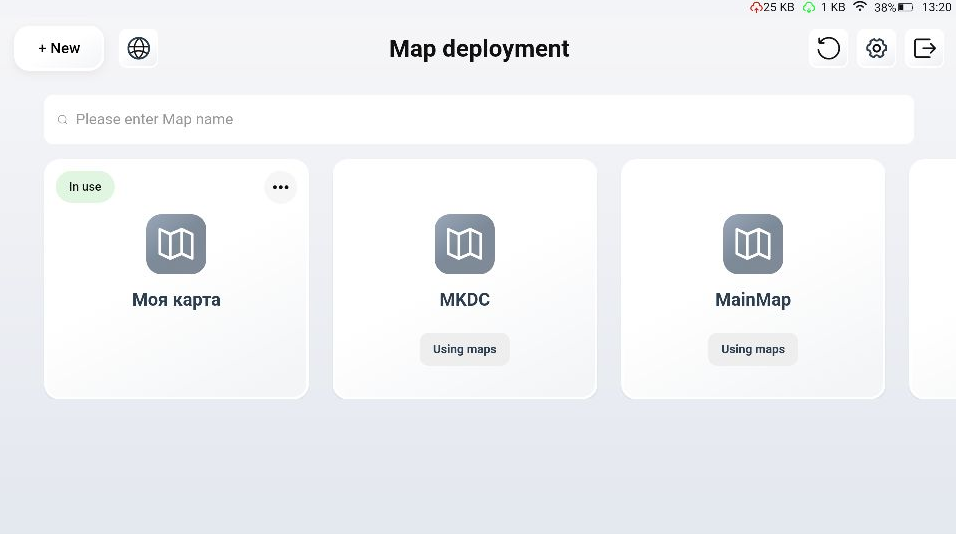
Task: Tap the Wi-Fi status bar icon
Action: [859, 7]
